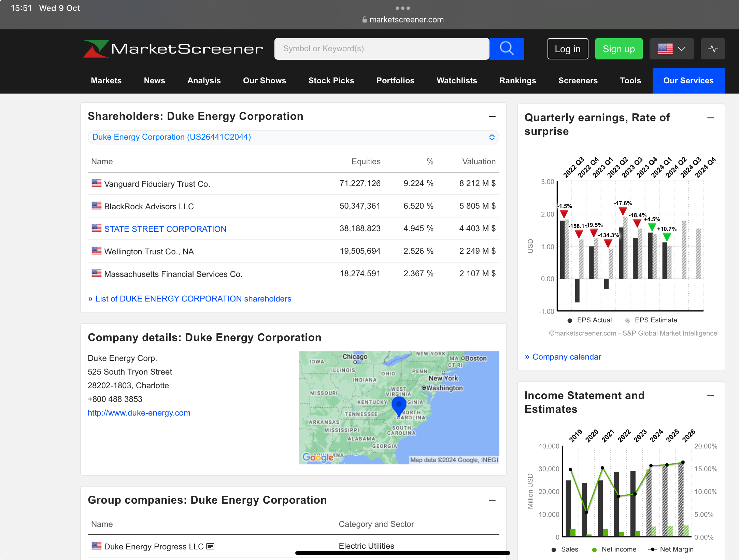Viewport: 739px width, 560px height.
Task: Collapse the Shareholders panel
Action: pos(492,117)
